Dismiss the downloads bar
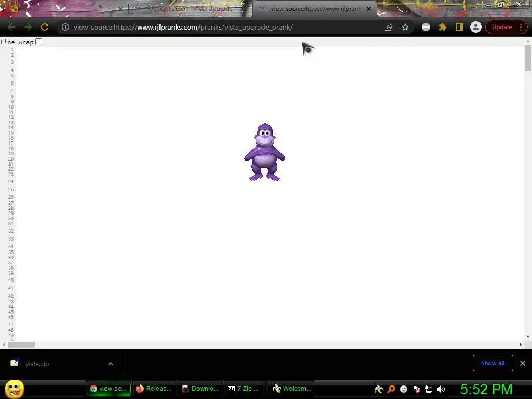This screenshot has width=532, height=399. (523, 363)
